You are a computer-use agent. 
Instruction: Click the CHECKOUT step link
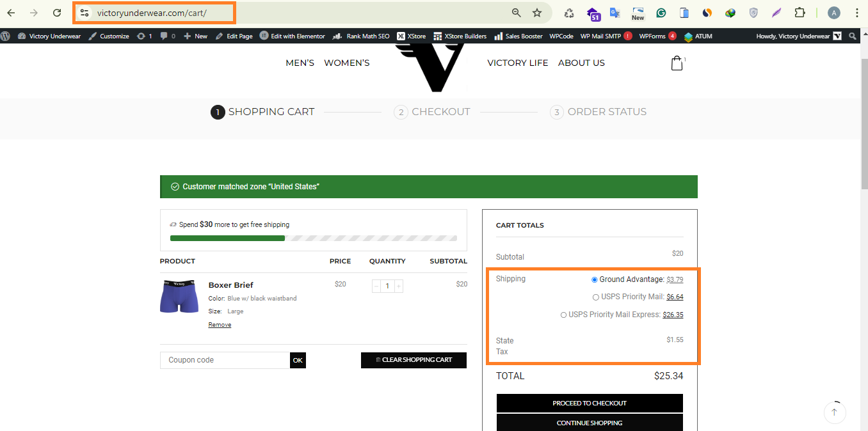pyautogui.click(x=432, y=112)
